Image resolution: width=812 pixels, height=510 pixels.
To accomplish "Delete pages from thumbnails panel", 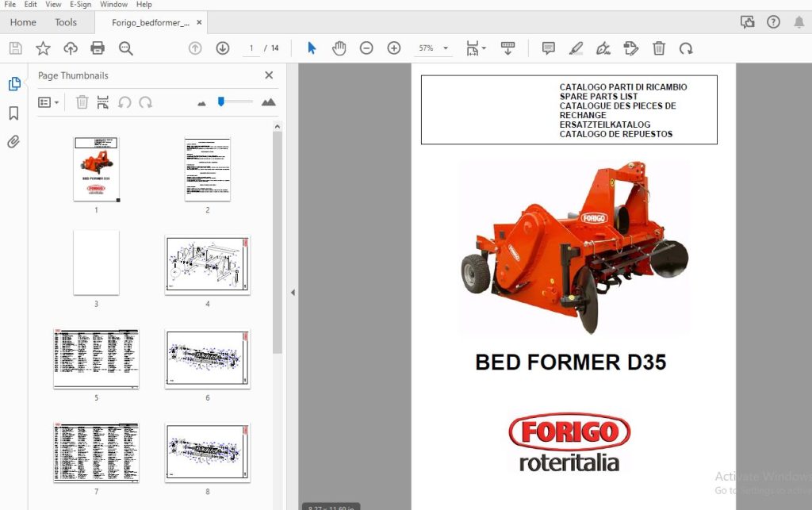I will (82, 102).
